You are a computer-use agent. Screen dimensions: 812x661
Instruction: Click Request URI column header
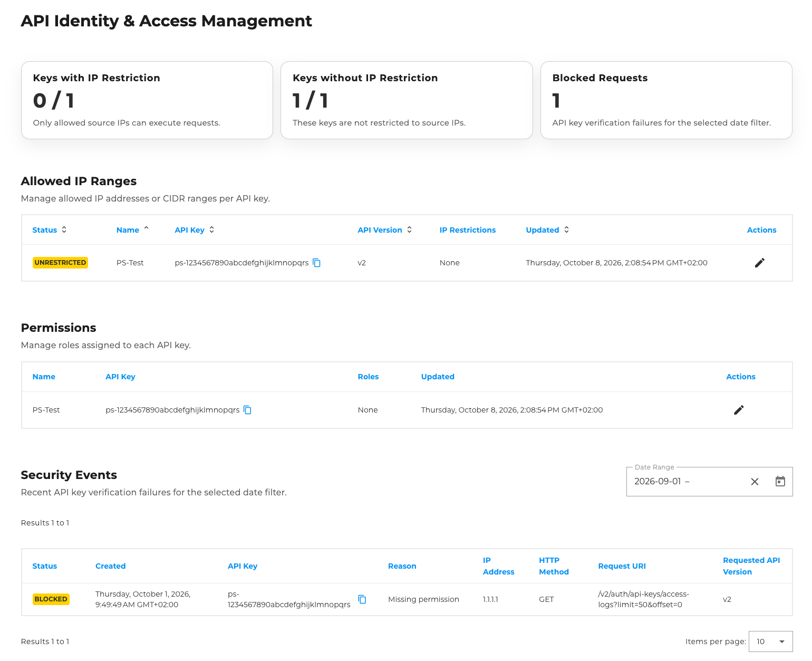point(622,566)
